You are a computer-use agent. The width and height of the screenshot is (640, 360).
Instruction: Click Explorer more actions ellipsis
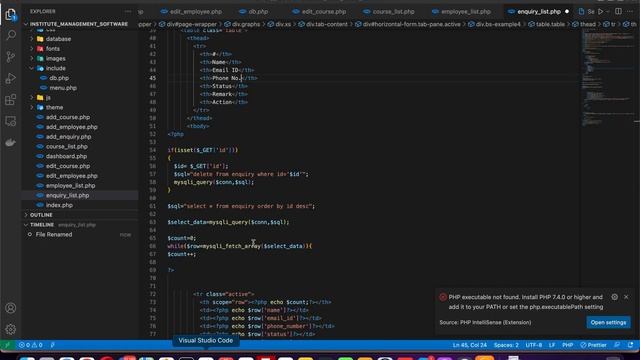point(128,11)
